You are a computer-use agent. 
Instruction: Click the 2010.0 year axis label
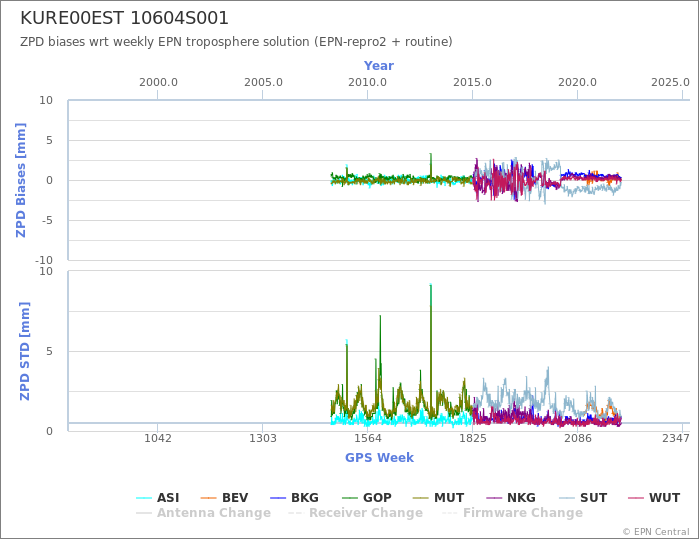point(367,83)
